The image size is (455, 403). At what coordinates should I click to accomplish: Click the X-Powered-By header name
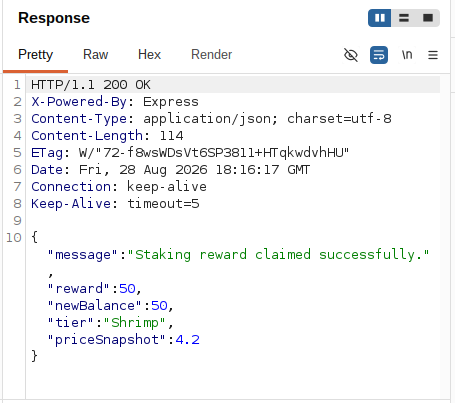(x=79, y=102)
